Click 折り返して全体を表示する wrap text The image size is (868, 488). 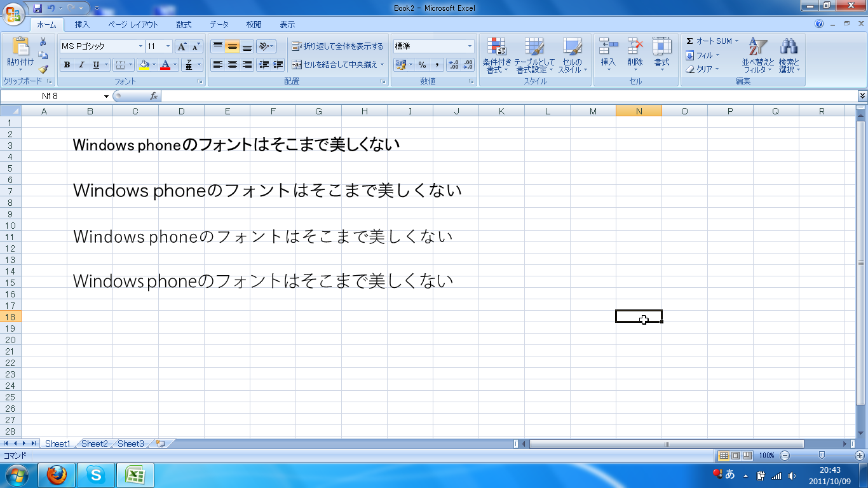(x=338, y=46)
